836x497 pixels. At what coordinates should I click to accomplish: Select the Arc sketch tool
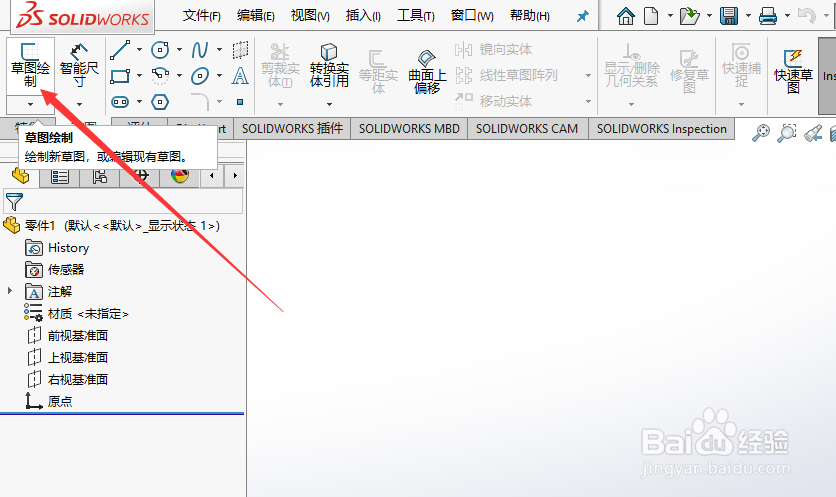click(x=160, y=76)
